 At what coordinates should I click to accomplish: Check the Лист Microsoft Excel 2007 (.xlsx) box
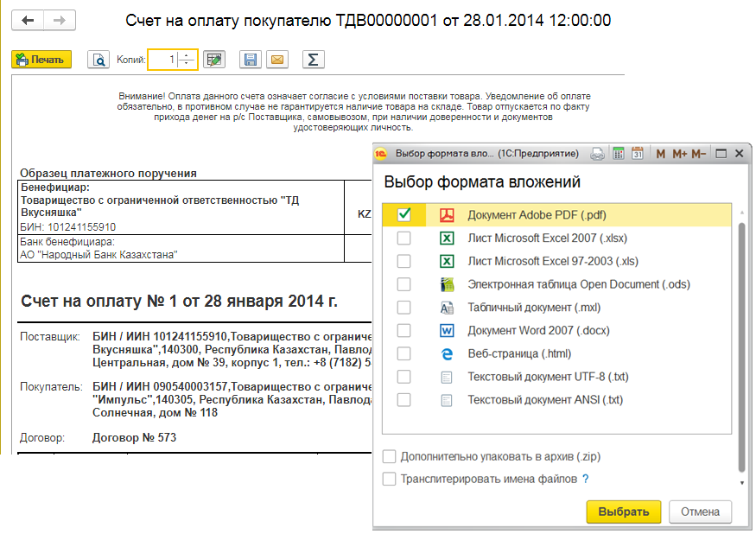pyautogui.click(x=404, y=238)
